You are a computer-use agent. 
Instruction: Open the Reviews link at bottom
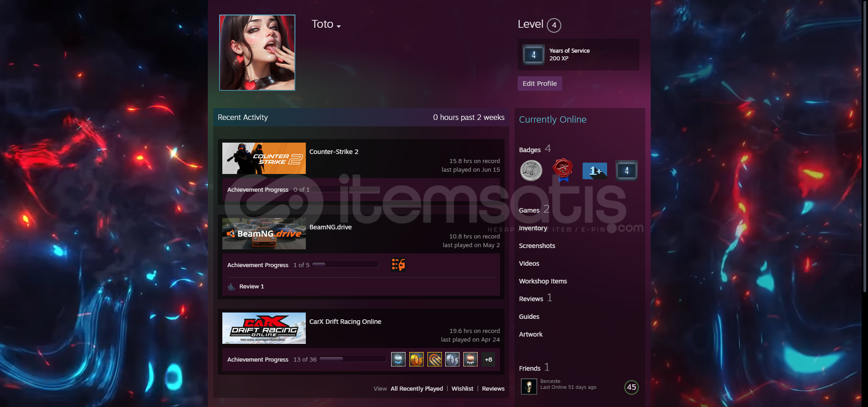(x=493, y=388)
